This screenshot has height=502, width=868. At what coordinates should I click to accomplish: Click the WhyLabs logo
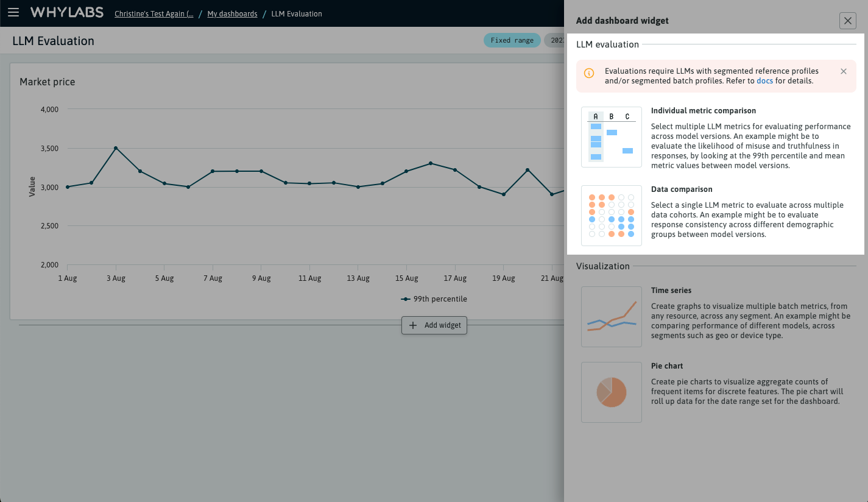[x=67, y=12]
